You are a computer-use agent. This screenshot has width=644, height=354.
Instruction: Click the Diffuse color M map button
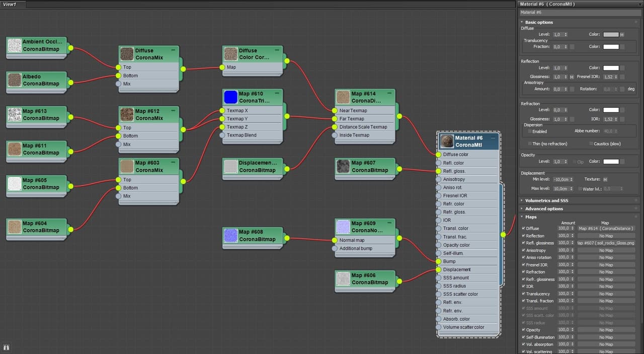click(622, 35)
